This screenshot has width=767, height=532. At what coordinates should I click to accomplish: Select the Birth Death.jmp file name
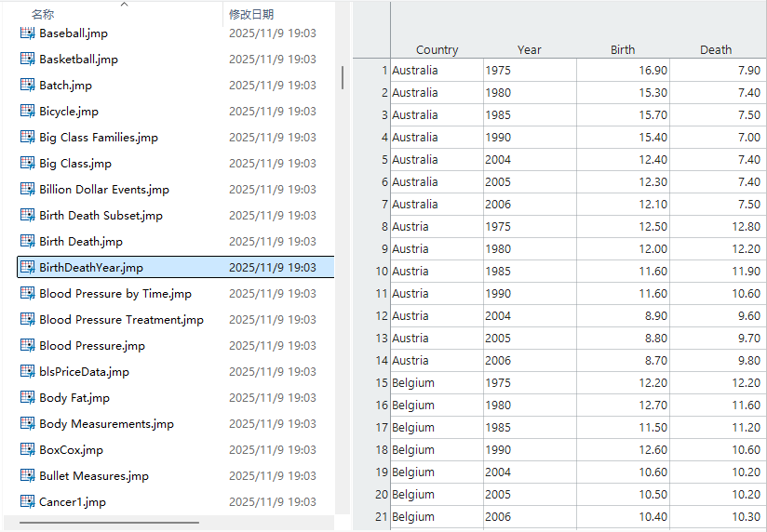pos(81,242)
